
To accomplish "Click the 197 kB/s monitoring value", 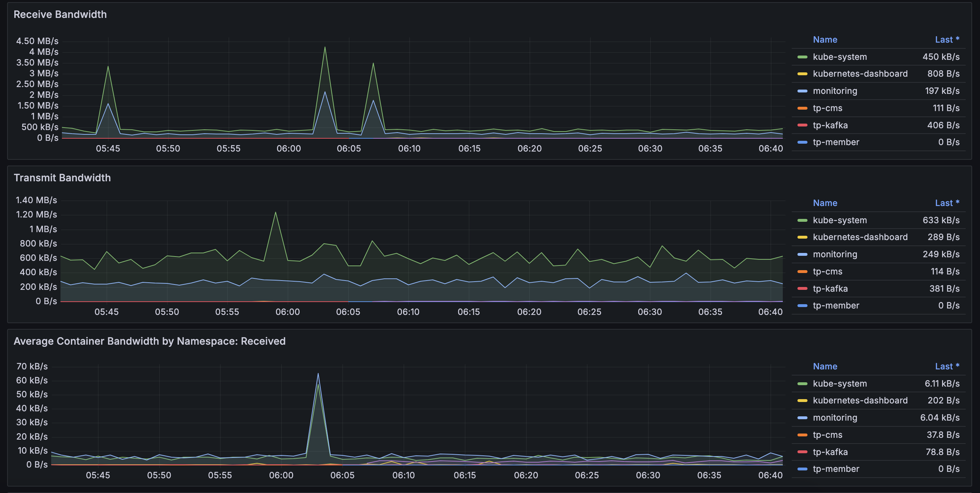I will 942,91.
